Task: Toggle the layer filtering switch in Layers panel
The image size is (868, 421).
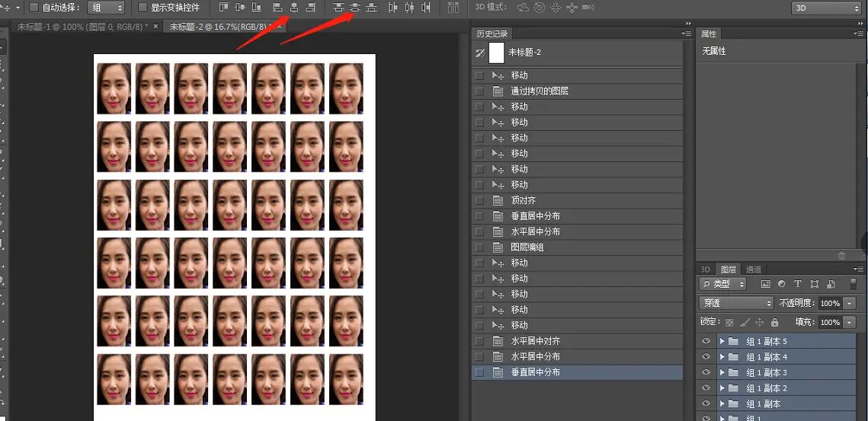Action: point(853,283)
